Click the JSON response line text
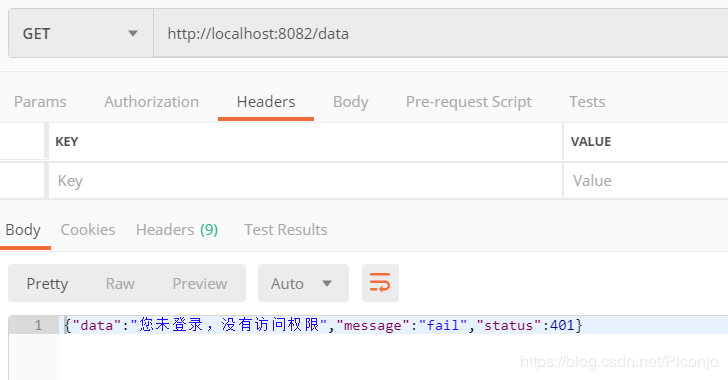Image resolution: width=728 pixels, height=380 pixels. coord(323,325)
